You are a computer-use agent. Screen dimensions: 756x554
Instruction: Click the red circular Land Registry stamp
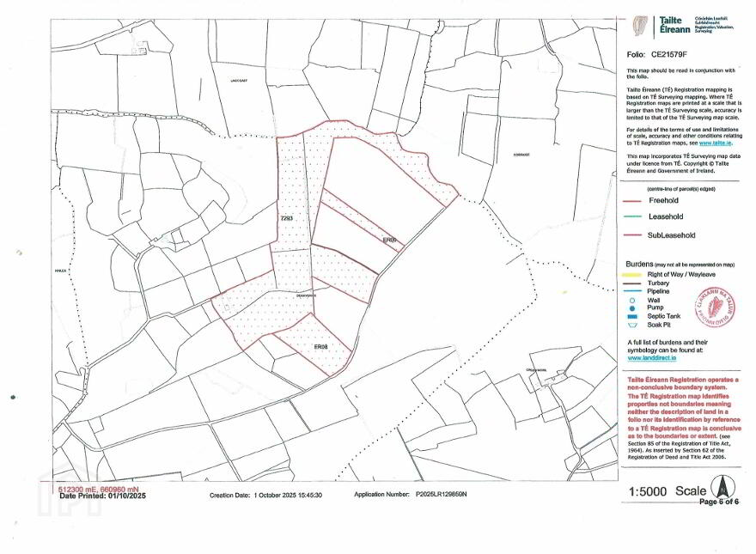716,307
